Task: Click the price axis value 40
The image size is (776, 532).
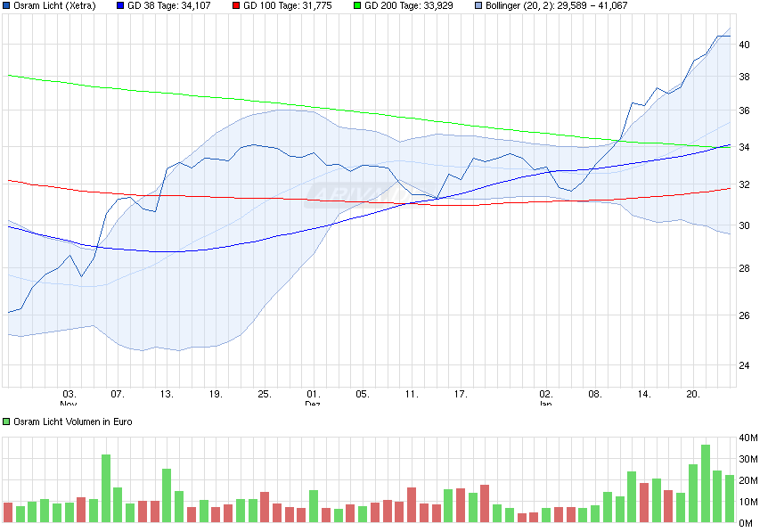Action: pyautogui.click(x=744, y=45)
